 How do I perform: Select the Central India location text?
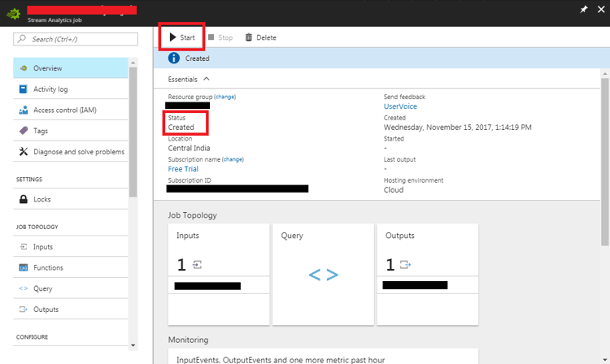(189, 148)
